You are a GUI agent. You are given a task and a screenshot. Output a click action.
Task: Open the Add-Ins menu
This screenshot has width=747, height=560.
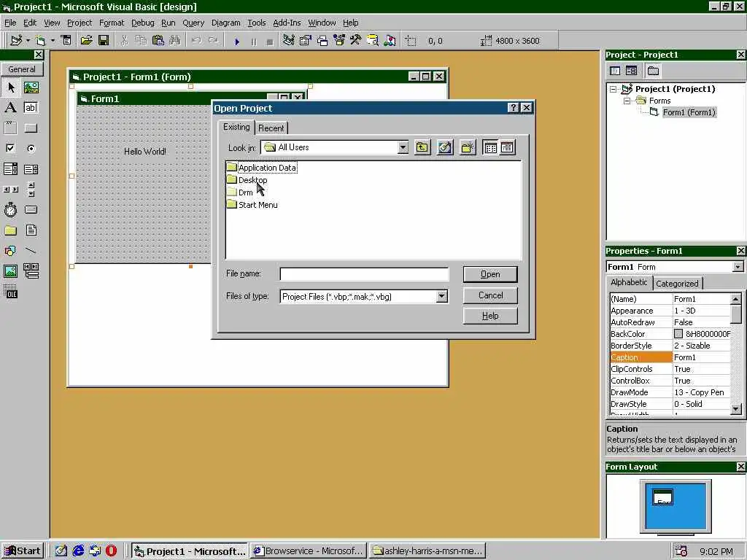tap(287, 23)
